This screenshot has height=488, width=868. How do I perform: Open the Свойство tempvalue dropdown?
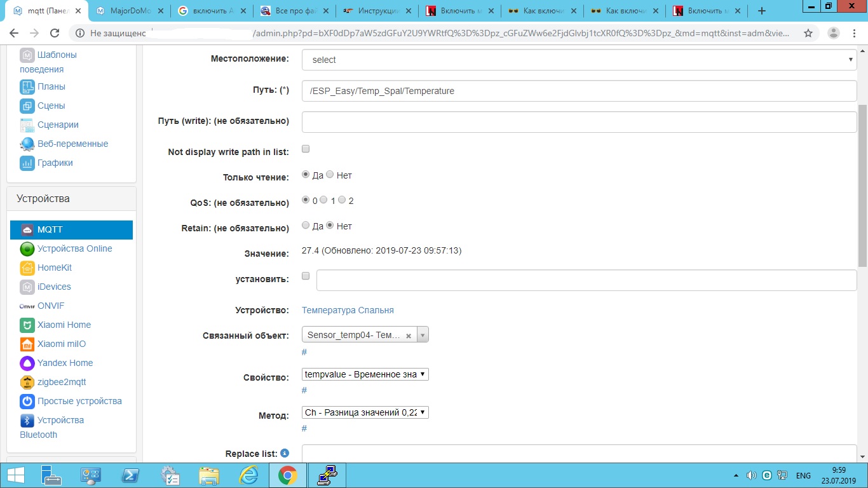(365, 374)
